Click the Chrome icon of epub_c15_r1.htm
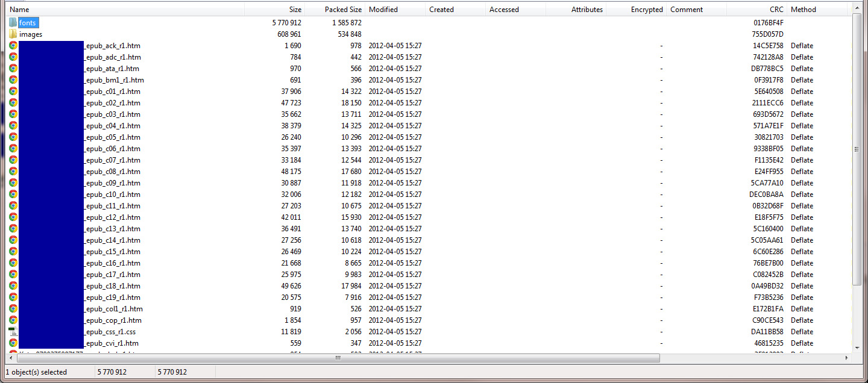This screenshot has width=868, height=383. (13, 251)
